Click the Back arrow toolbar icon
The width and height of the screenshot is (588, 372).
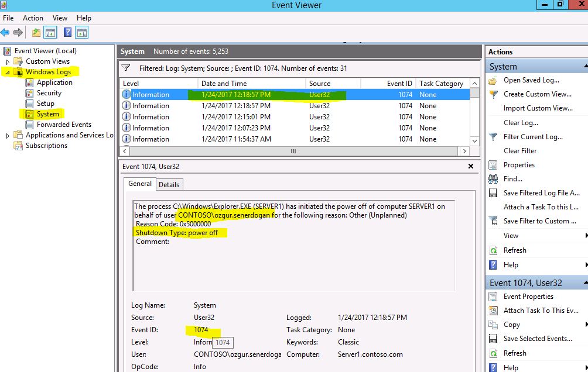(x=5, y=33)
